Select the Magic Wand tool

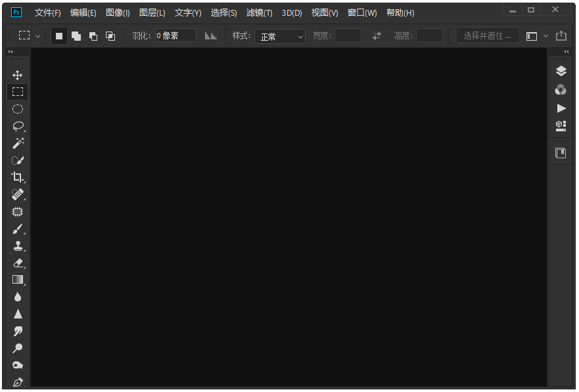16,143
